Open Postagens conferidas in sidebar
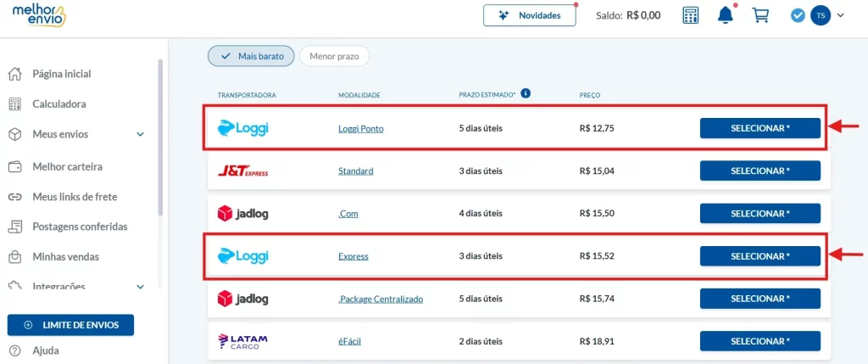Viewport: 868px width, 364px height. (80, 227)
